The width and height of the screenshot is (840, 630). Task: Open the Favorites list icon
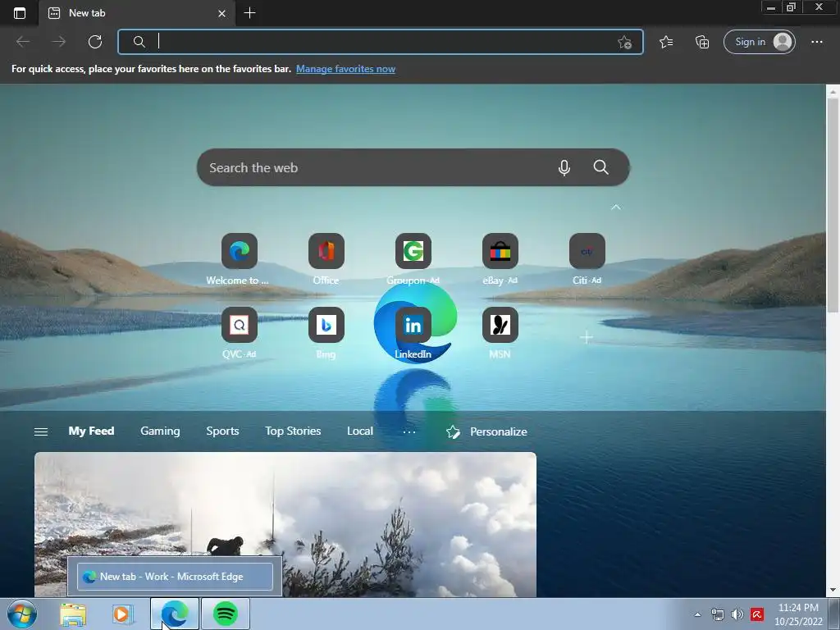666,42
